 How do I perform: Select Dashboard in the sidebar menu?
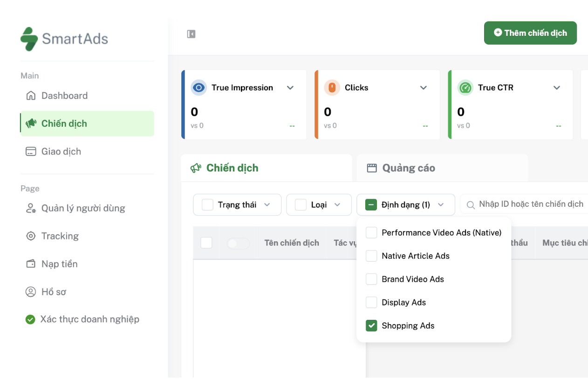pyautogui.click(x=64, y=96)
